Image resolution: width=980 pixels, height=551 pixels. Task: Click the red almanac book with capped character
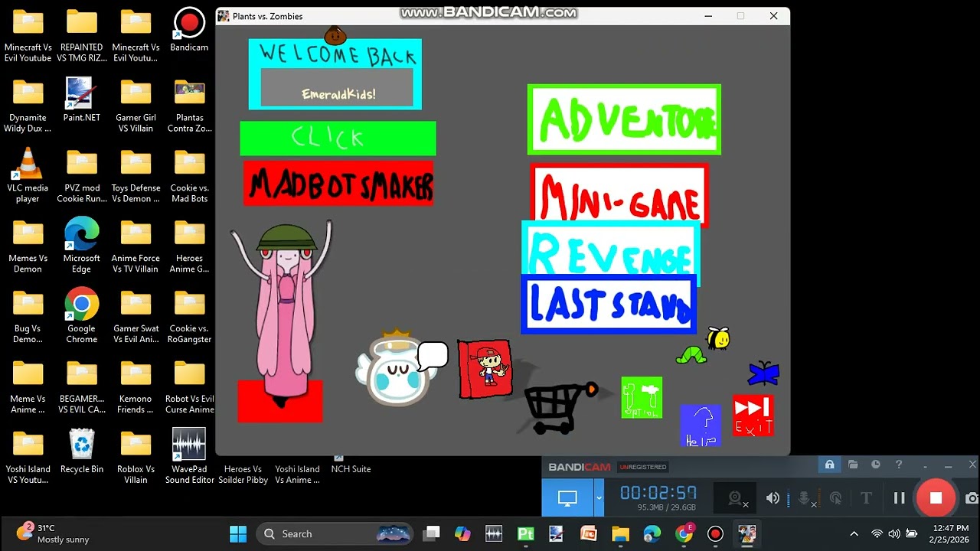pyautogui.click(x=485, y=369)
